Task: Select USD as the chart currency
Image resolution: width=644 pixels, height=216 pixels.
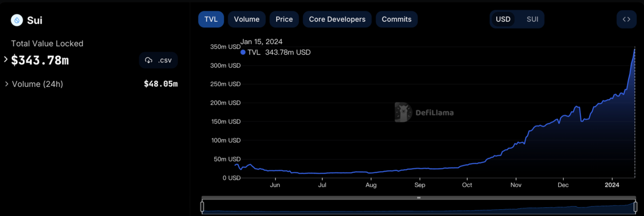Action: point(503,19)
